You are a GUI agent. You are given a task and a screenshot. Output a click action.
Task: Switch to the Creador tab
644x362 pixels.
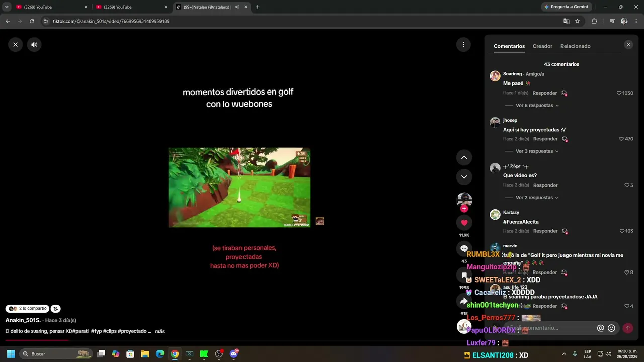542,46
